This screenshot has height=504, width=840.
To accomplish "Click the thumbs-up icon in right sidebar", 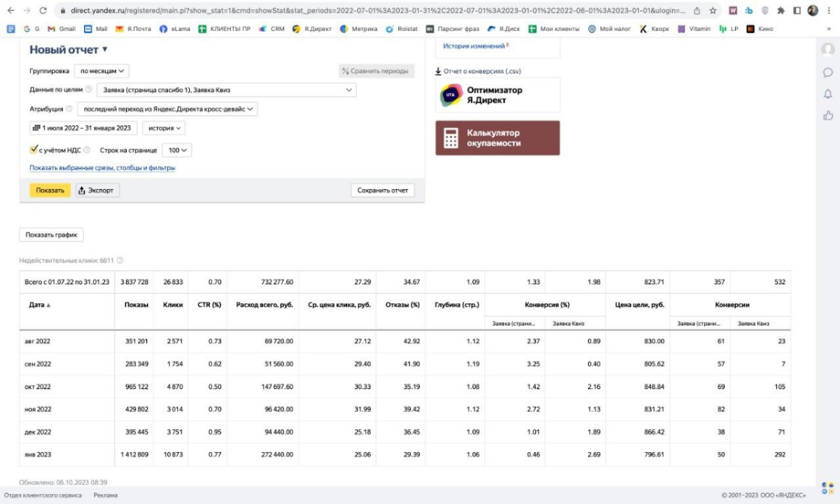I will point(828,115).
